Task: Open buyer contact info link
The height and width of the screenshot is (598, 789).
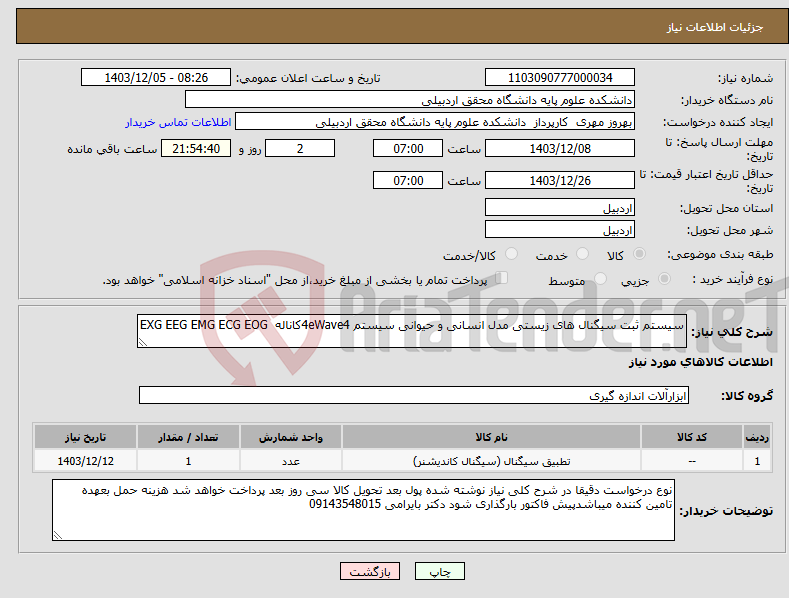Action: 178,122
